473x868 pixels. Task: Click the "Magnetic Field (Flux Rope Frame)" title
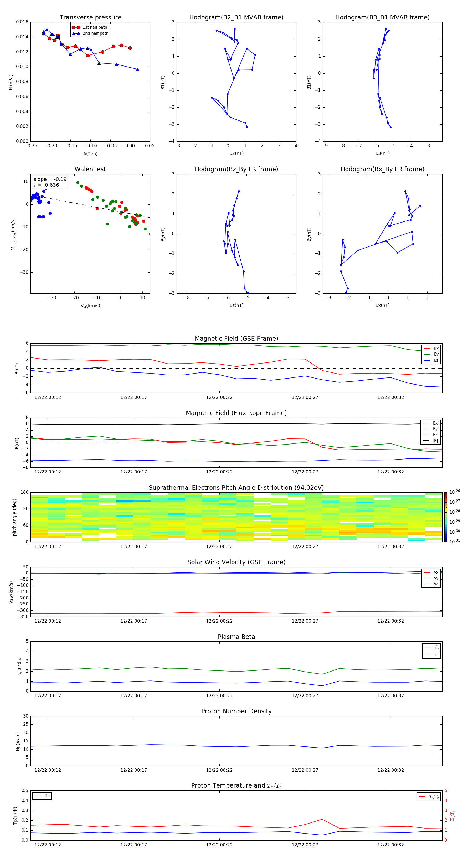236,413
